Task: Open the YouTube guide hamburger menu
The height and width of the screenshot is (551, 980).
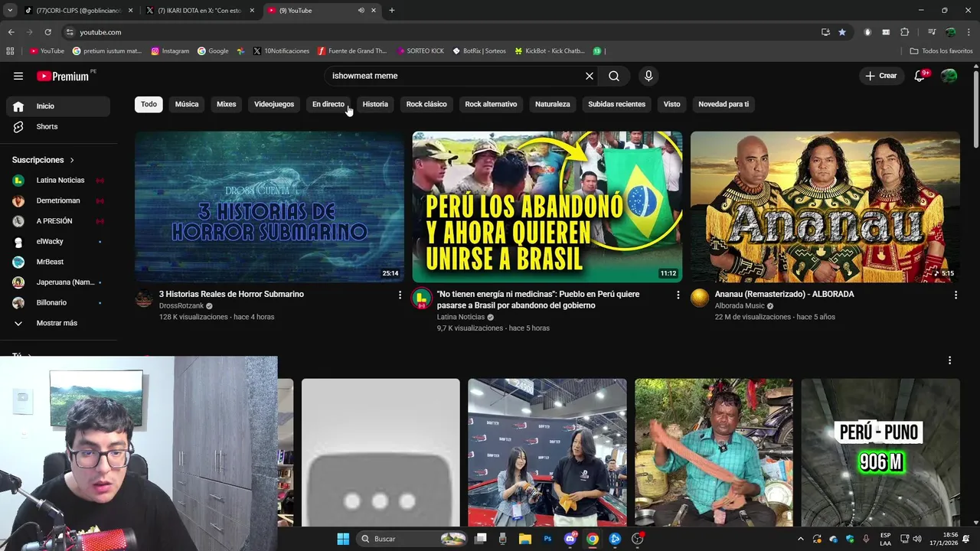Action: point(18,76)
